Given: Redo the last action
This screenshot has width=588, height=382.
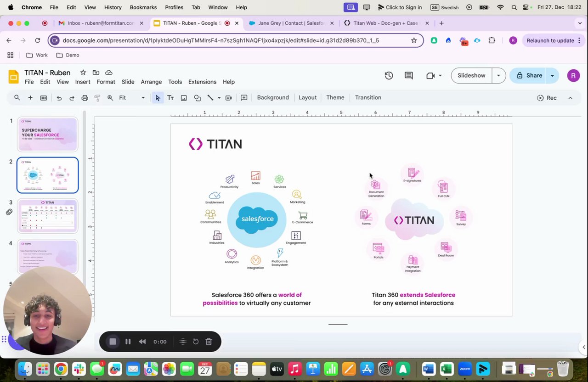Looking at the screenshot, I should tap(72, 98).
